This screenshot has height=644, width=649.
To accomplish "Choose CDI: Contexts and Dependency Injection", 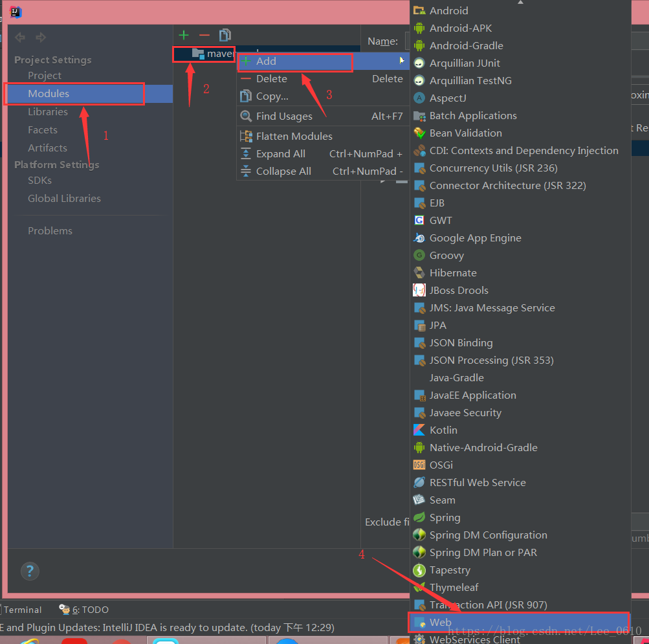I will (x=520, y=150).
